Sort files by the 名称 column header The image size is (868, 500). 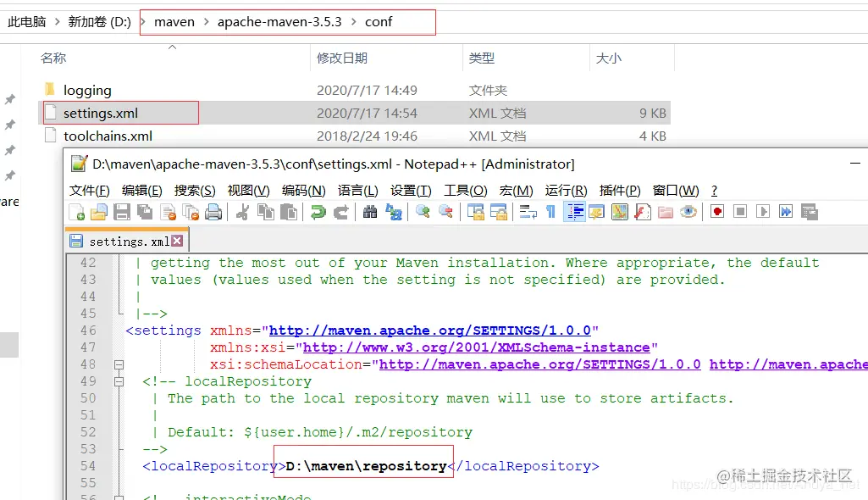coord(53,58)
